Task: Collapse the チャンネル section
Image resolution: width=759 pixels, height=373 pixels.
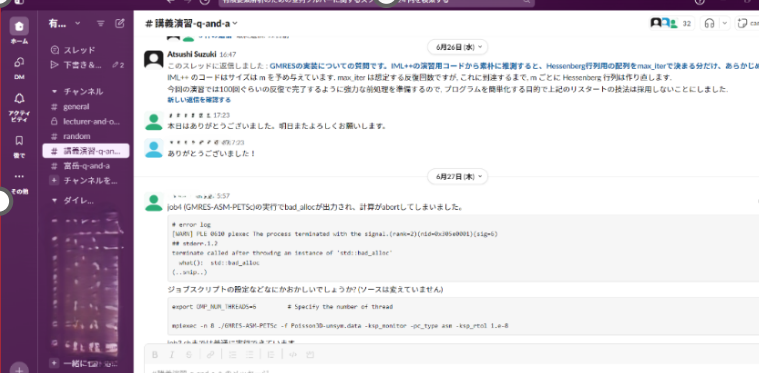Action: [x=54, y=91]
